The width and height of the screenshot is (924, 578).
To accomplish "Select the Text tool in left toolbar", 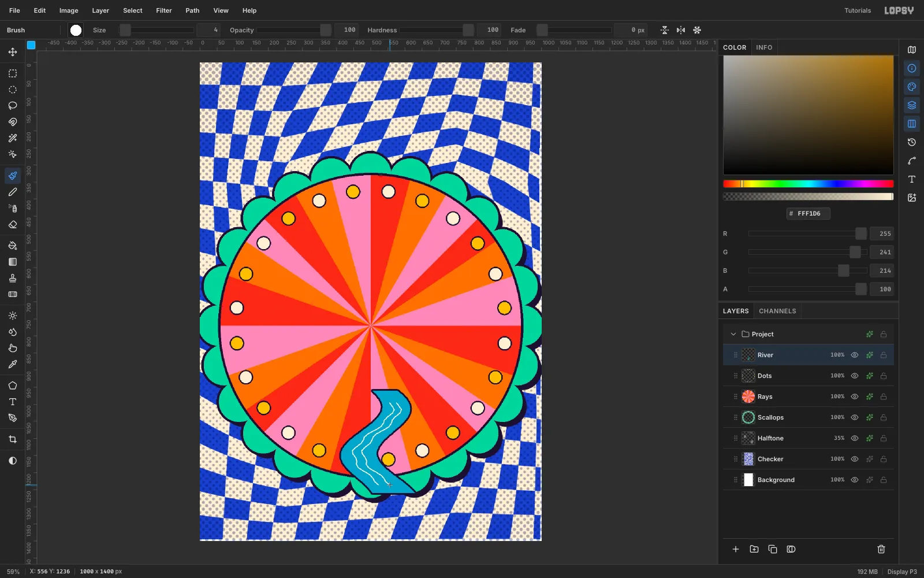I will tap(13, 402).
